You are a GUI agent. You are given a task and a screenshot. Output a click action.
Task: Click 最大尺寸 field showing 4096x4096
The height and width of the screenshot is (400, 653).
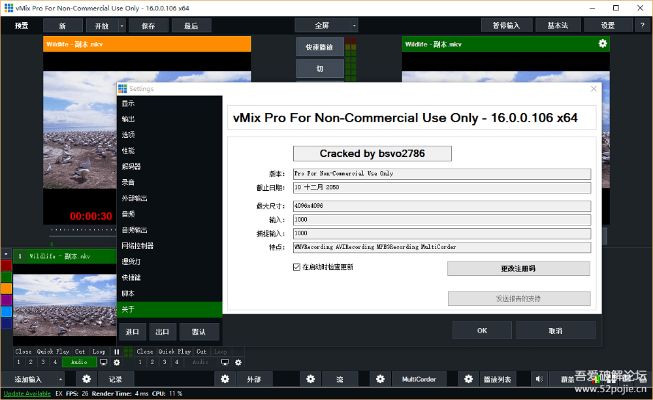(442, 206)
